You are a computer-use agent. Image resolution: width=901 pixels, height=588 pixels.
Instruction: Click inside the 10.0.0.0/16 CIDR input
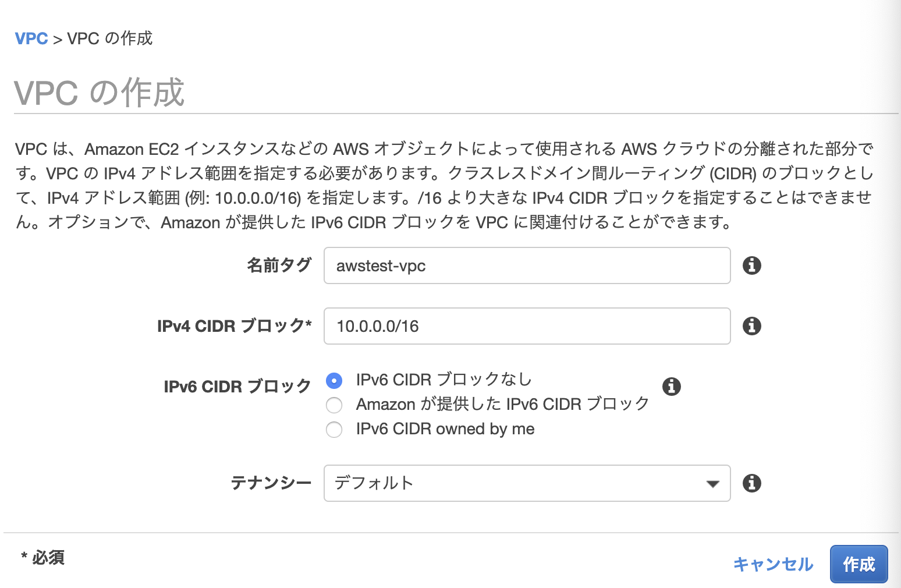tap(526, 326)
